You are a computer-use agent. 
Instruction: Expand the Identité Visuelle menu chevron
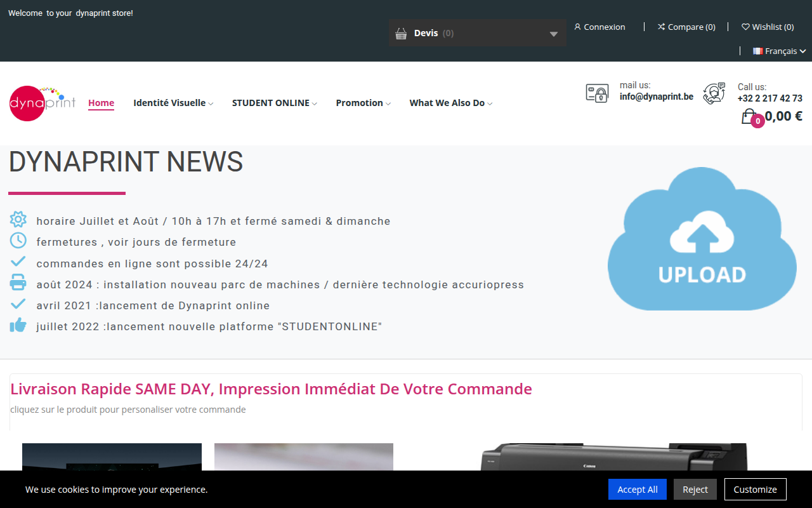coord(211,104)
